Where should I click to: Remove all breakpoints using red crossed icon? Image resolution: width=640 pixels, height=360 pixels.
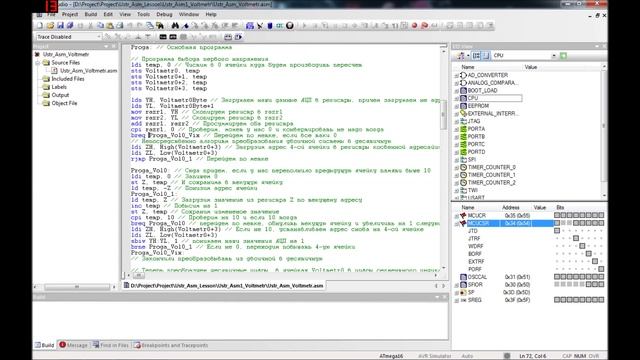pyautogui.click(x=424, y=25)
